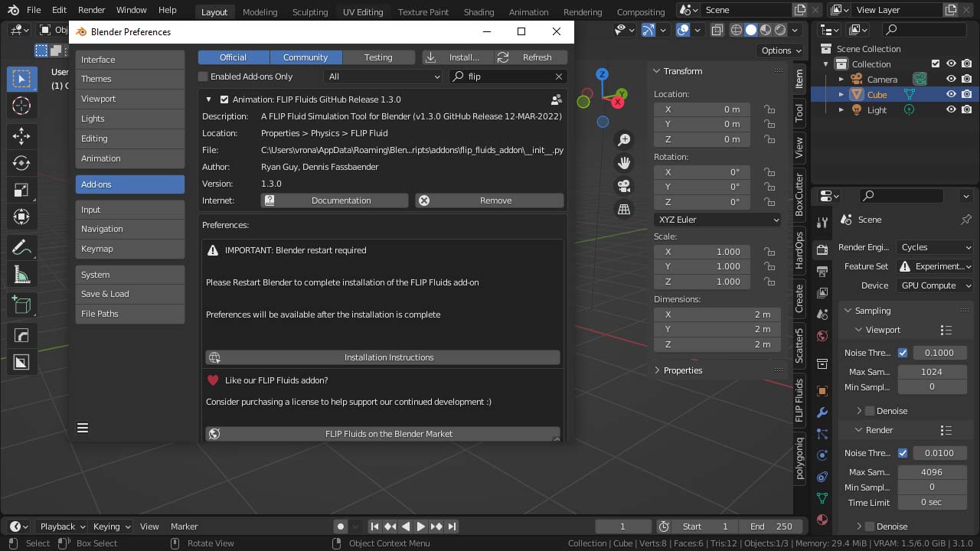Open FLIP Fluids on the Blender Market

coord(383,434)
